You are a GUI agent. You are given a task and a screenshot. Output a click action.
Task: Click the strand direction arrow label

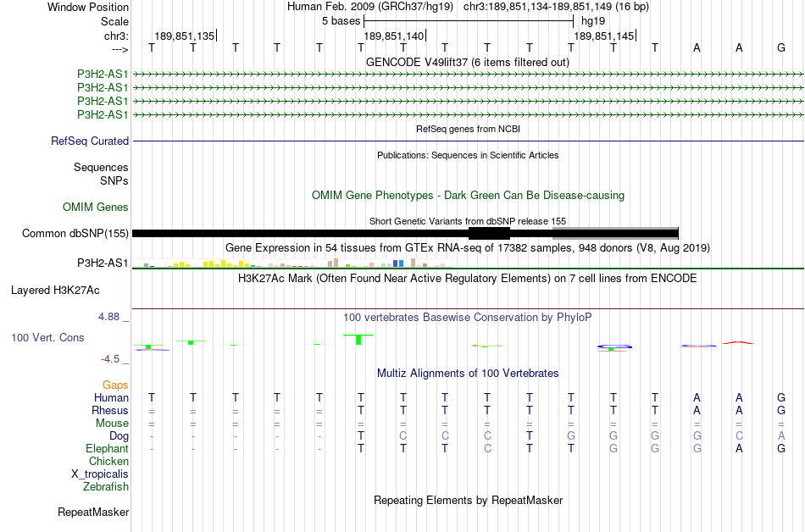point(119,49)
